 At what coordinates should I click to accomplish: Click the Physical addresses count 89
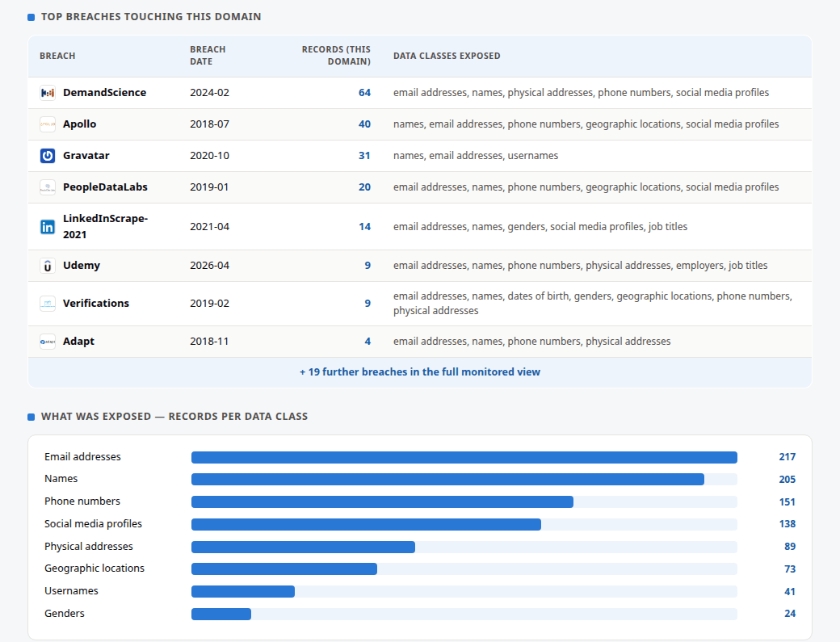pos(790,546)
